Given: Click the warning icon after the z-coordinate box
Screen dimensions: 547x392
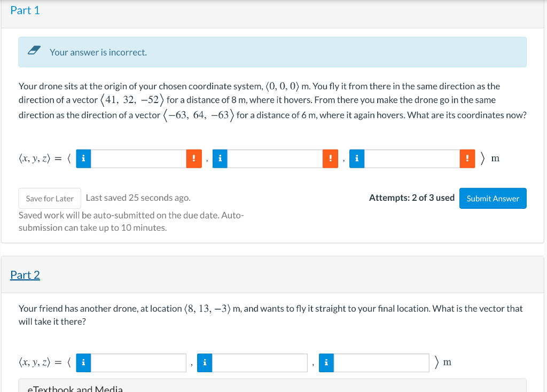Looking at the screenshot, I should tap(467, 158).
